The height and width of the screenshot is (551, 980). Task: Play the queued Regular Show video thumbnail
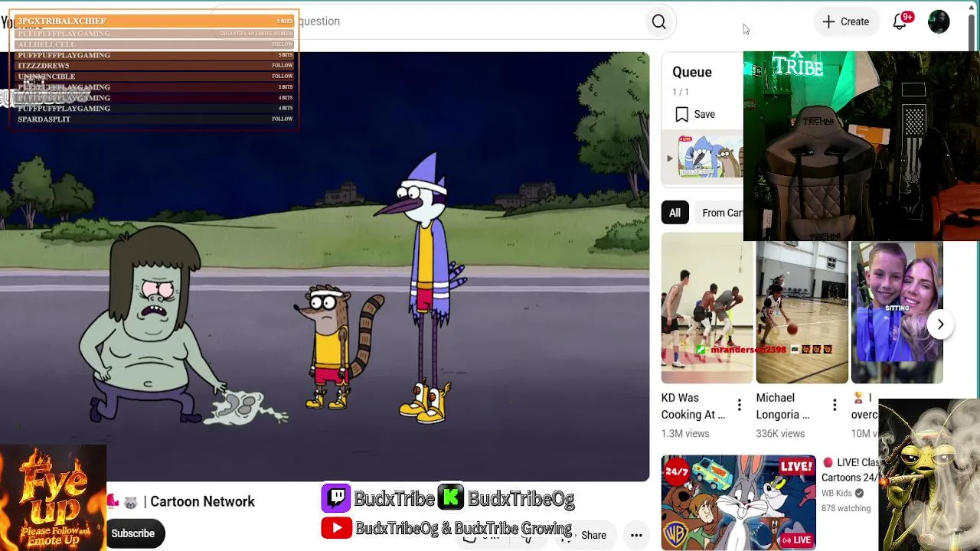[710, 158]
